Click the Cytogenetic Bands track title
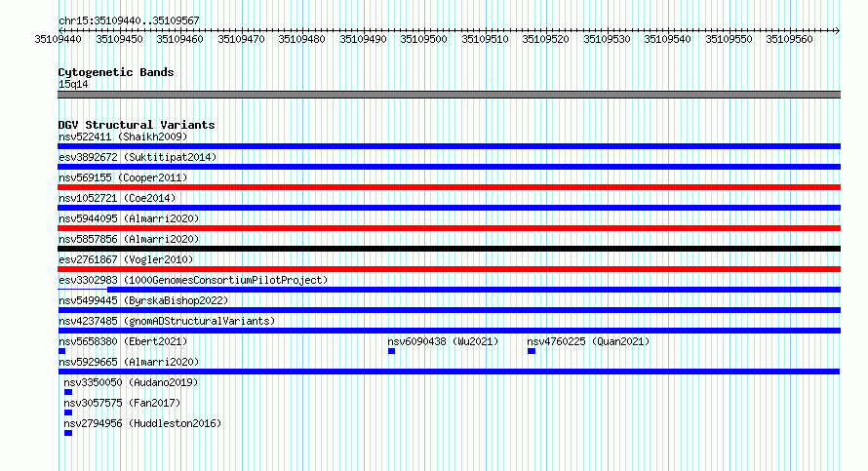This screenshot has width=868, height=471. pos(116,72)
